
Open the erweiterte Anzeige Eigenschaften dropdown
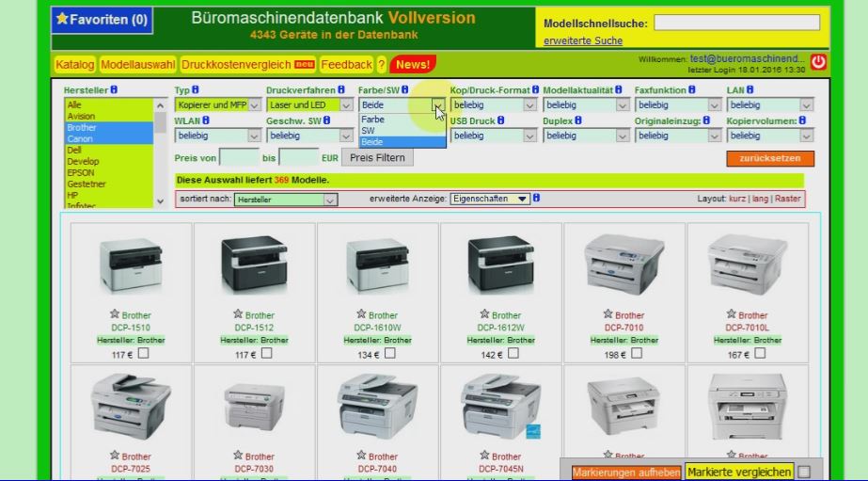[x=490, y=199]
